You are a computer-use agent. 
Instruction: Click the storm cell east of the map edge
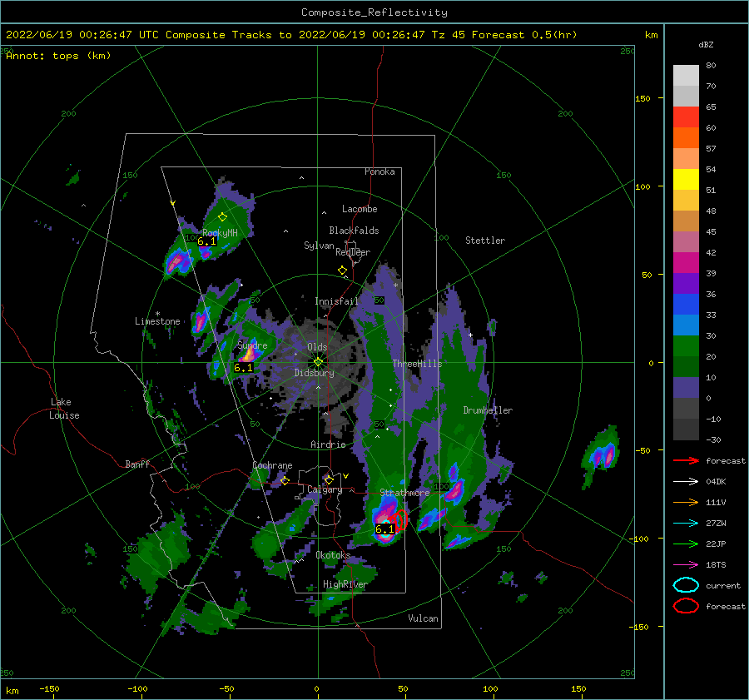[601, 455]
